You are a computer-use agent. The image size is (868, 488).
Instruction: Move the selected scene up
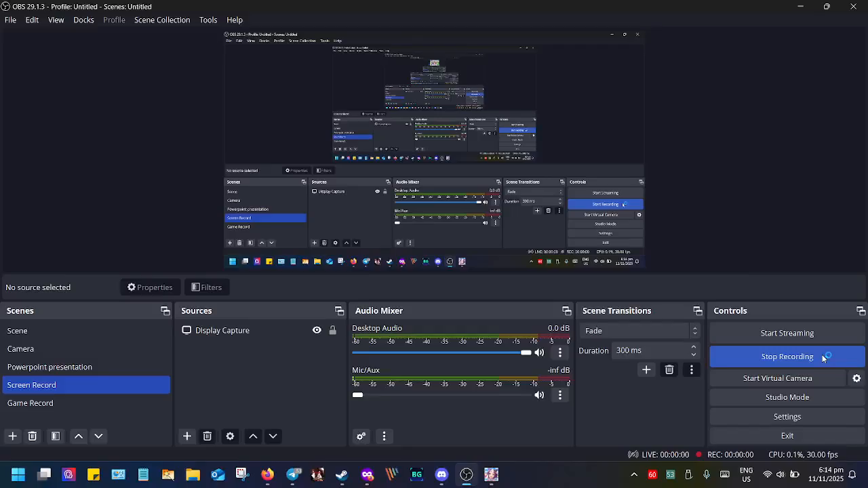click(79, 436)
